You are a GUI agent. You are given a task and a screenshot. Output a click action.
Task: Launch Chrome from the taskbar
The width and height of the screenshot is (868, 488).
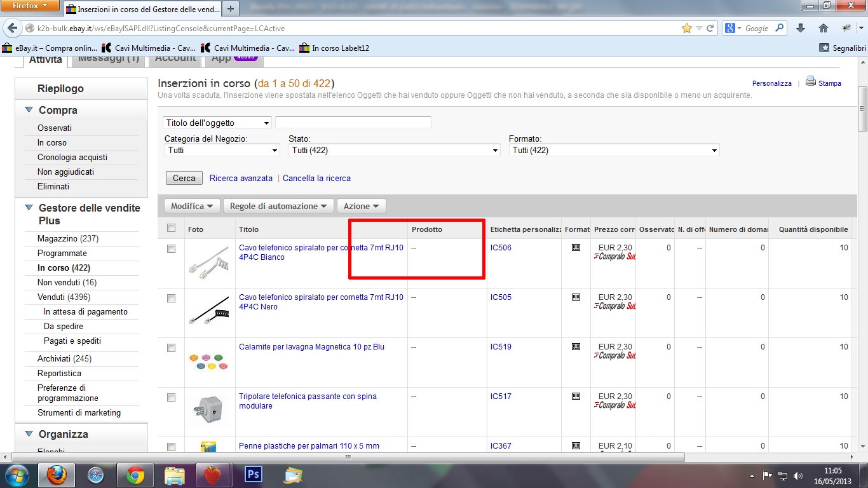click(135, 475)
